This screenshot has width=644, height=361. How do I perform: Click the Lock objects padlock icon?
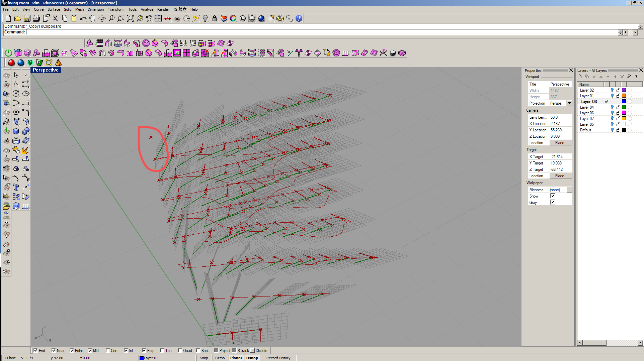tap(215, 18)
